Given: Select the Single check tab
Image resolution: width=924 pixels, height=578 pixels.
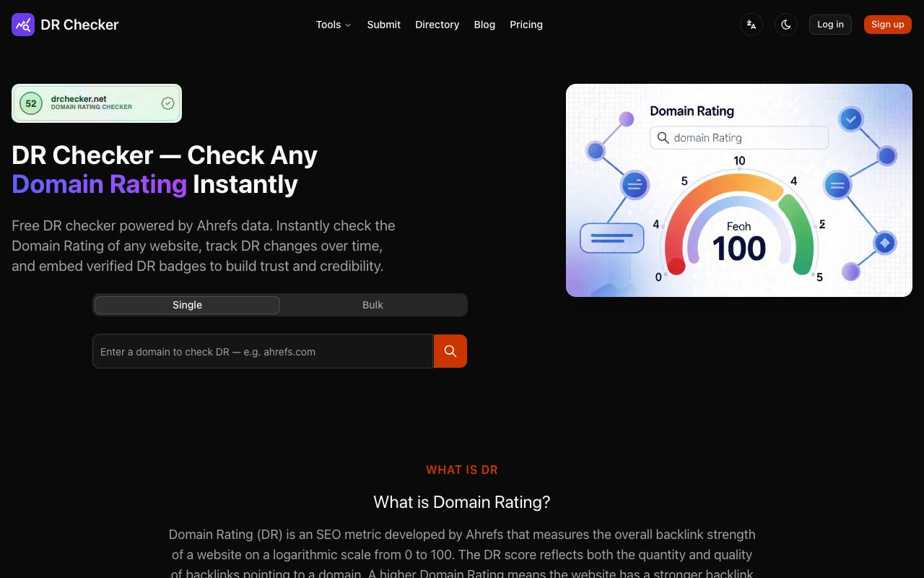Looking at the screenshot, I should tap(187, 305).
